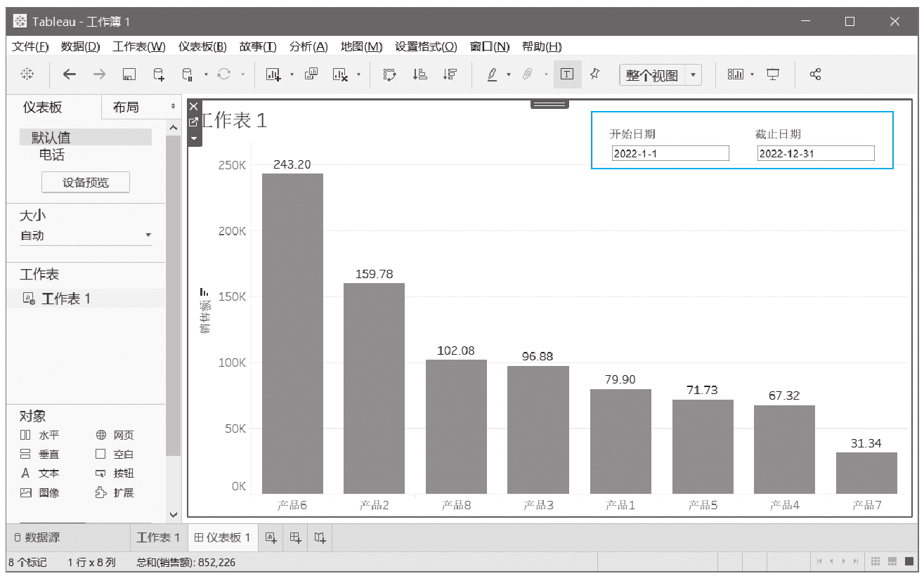This screenshot has height=576, width=924.
Task: Click the presentation mode icon
Action: tap(773, 74)
